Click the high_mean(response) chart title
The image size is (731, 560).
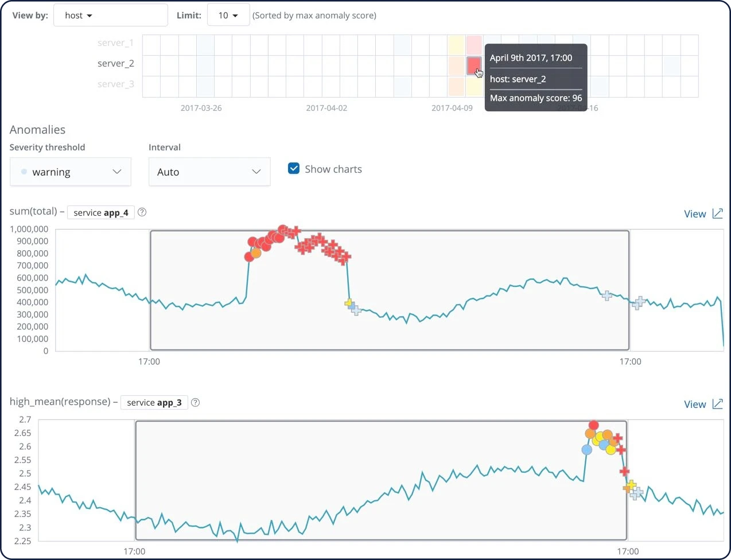click(x=60, y=401)
